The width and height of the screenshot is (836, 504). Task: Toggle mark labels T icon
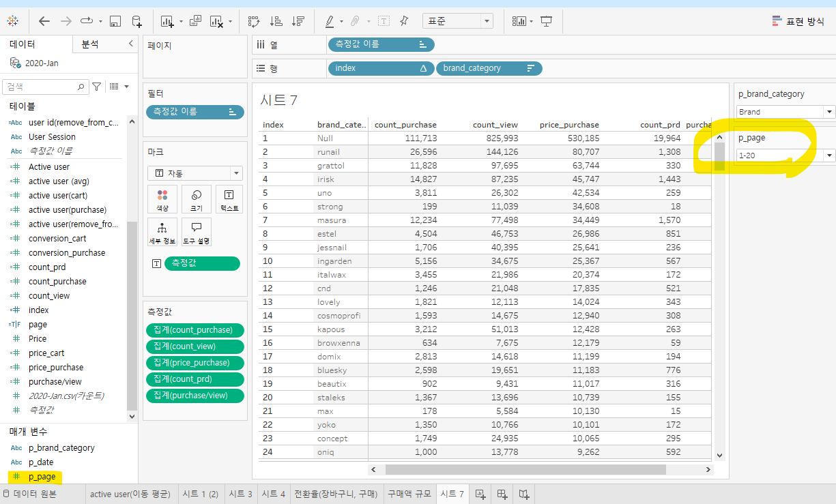384,21
